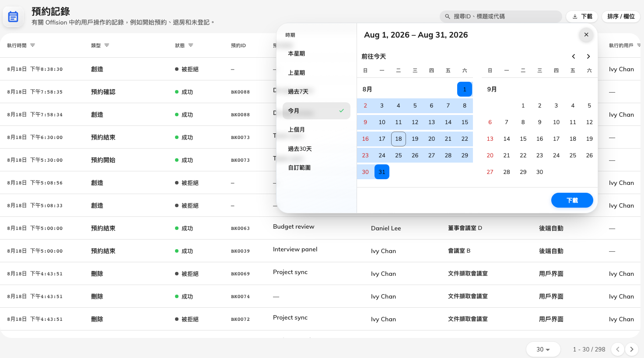Select August 23 in the calendar
Screen dimensions: 644x358
(x=365, y=156)
